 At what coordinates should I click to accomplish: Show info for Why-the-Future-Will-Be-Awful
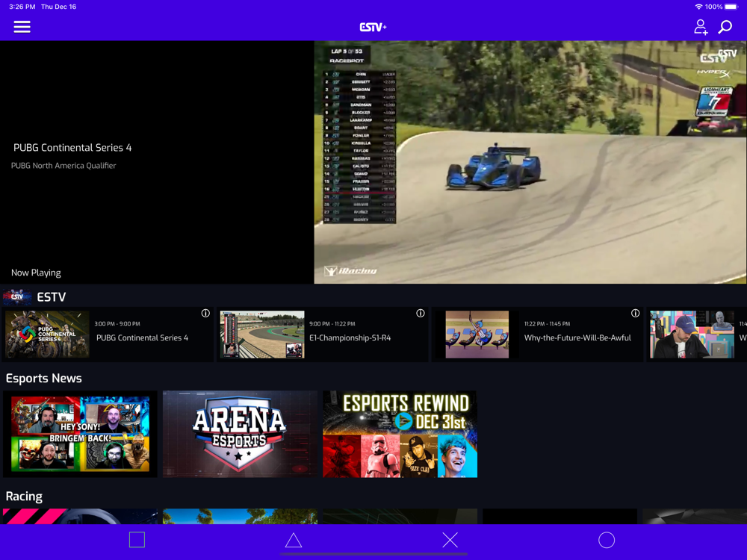pos(635,313)
